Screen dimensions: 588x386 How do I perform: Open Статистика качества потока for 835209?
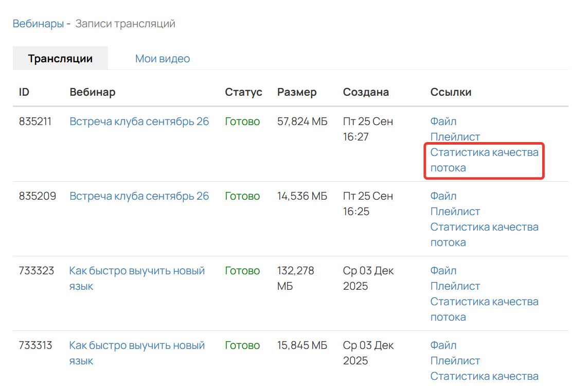coord(484,235)
